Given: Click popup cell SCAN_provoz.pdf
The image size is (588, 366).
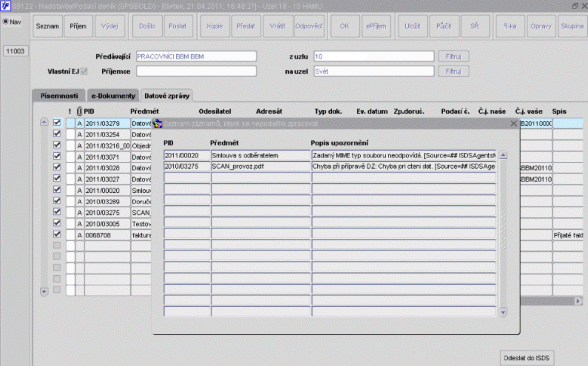Looking at the screenshot, I should pyautogui.click(x=260, y=166).
